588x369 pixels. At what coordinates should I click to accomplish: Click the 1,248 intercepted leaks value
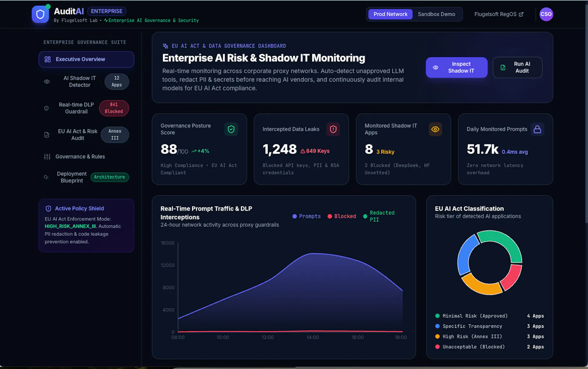[x=279, y=150]
